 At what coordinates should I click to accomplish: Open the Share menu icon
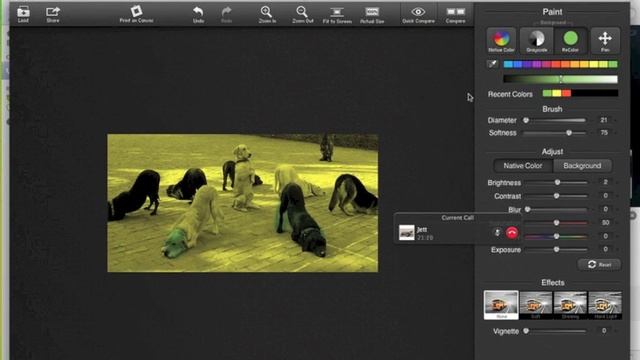(x=53, y=14)
